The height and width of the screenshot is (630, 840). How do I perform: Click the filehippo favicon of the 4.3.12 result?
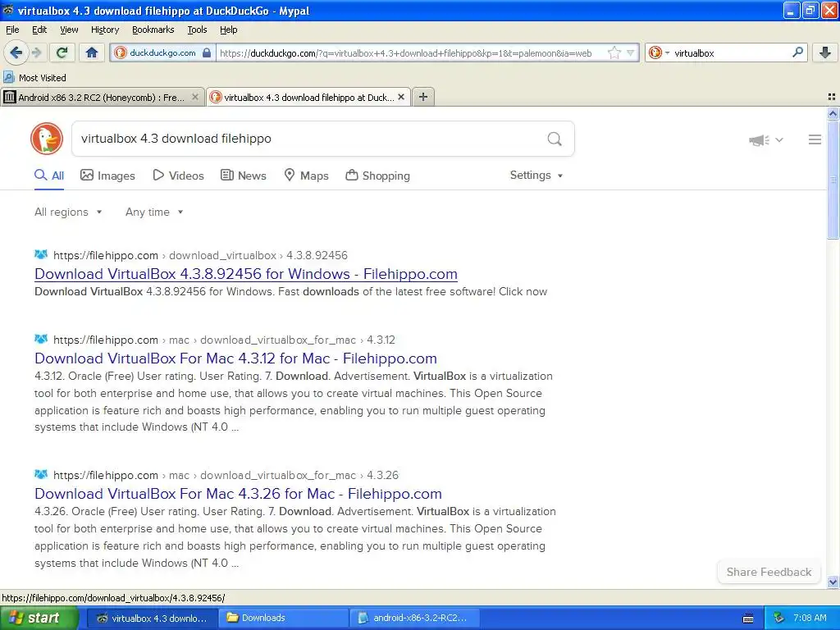coord(41,339)
